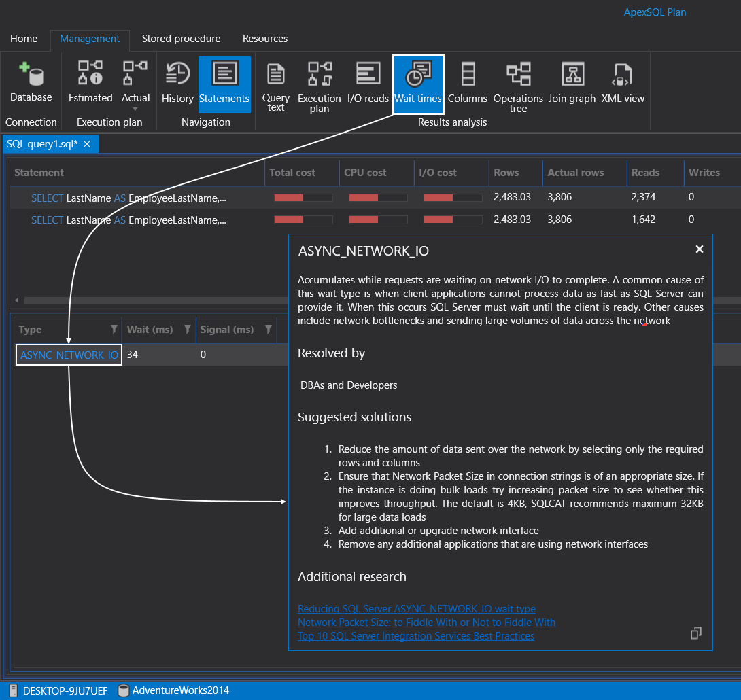Select the Statements navigation button
741x700 pixels.
[224, 84]
